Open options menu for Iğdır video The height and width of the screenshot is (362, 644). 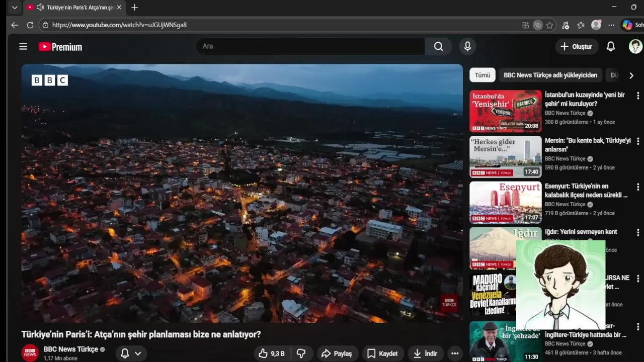point(638,233)
